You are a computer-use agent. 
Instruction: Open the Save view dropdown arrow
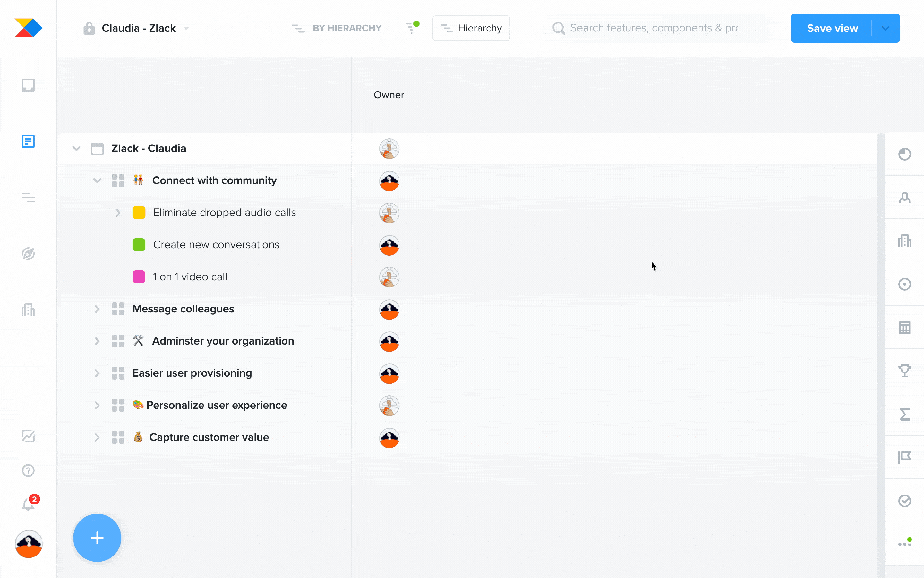coord(886,28)
